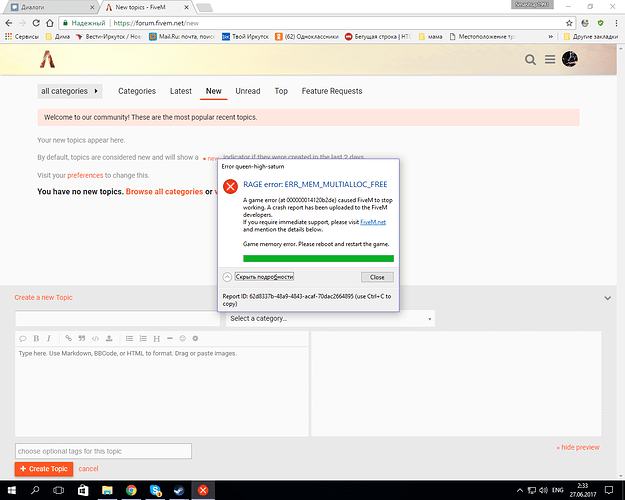Viewport: 625px width, 500px height.
Task: Toggle italic formatting in editor
Action: coord(49,339)
